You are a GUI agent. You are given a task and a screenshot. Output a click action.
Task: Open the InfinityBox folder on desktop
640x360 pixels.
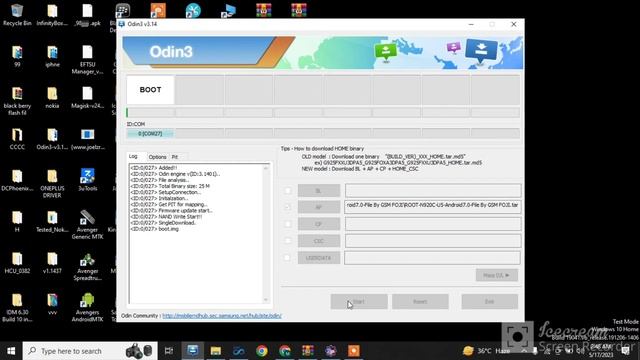point(52,15)
